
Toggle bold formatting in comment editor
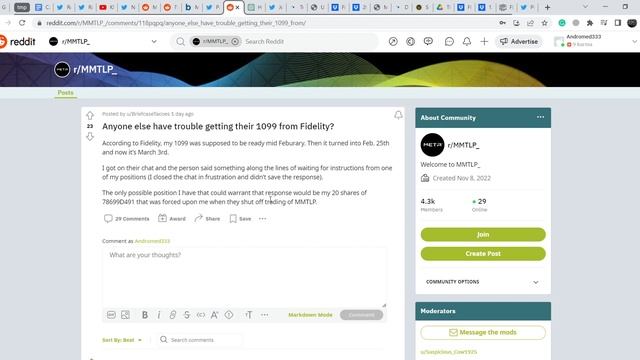point(144,315)
